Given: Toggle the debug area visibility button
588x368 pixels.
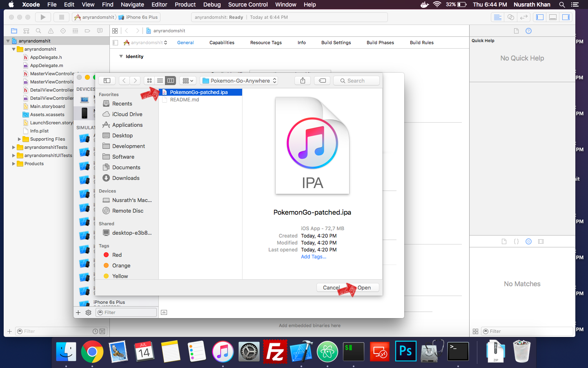Looking at the screenshot, I should pyautogui.click(x=553, y=17).
